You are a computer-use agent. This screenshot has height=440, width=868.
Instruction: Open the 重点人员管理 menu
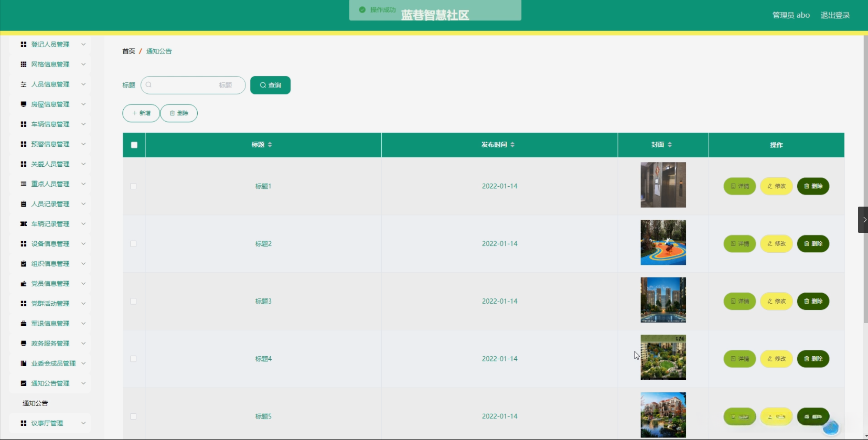50,184
